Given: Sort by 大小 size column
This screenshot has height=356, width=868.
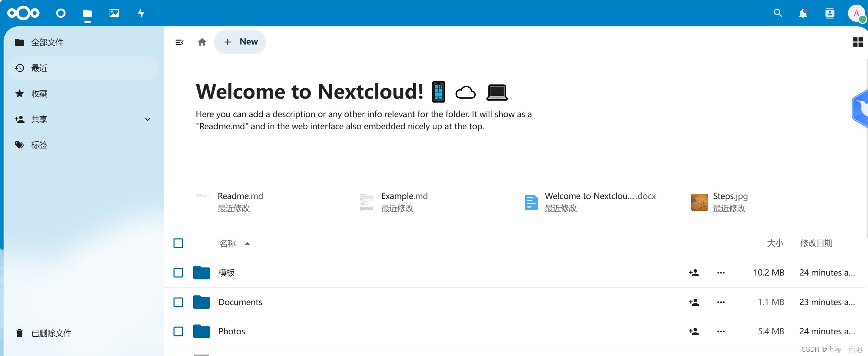Looking at the screenshot, I should pyautogui.click(x=775, y=243).
